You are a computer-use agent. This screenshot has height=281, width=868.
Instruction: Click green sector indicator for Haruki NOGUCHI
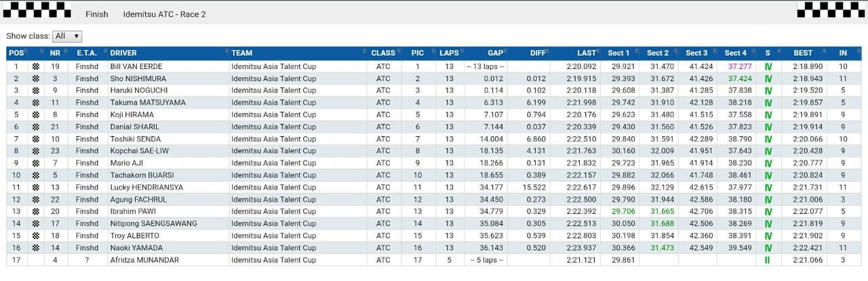[x=768, y=91]
